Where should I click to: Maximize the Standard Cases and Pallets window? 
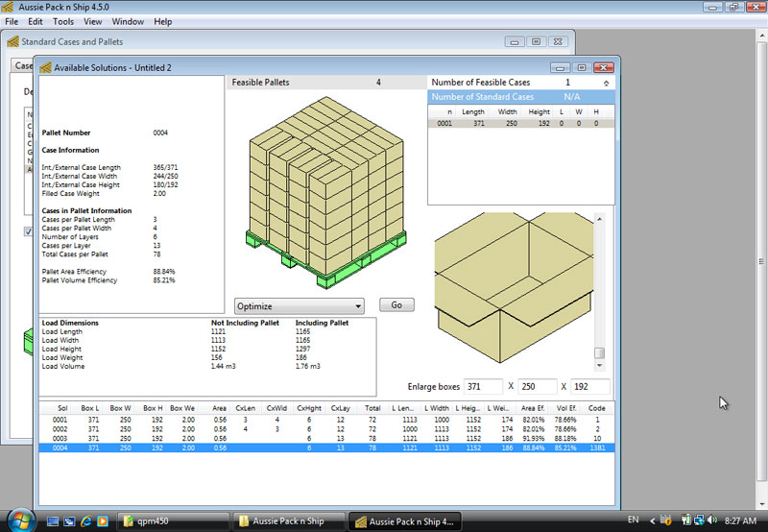click(x=537, y=42)
